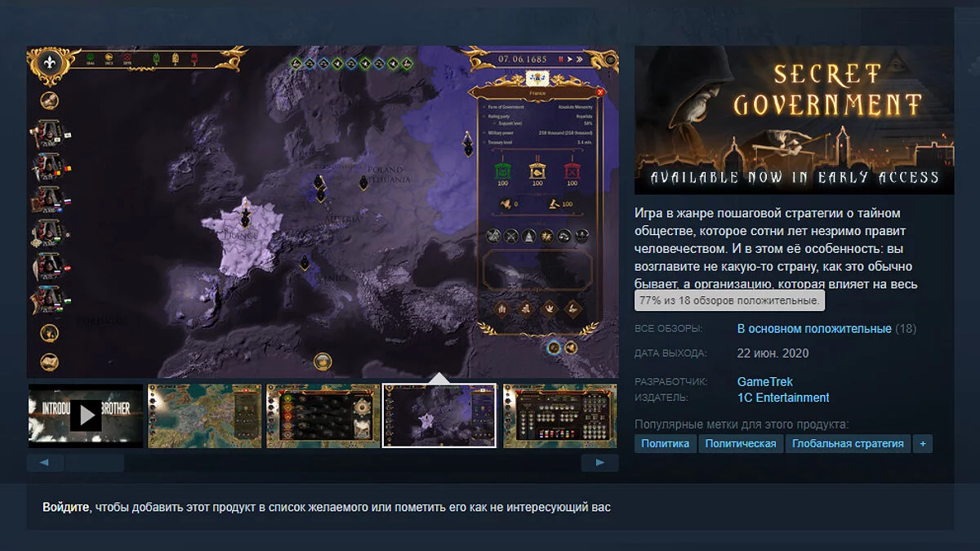This screenshot has height=551, width=980.
Task: Click the red building icon in France panel
Action: coord(572,171)
